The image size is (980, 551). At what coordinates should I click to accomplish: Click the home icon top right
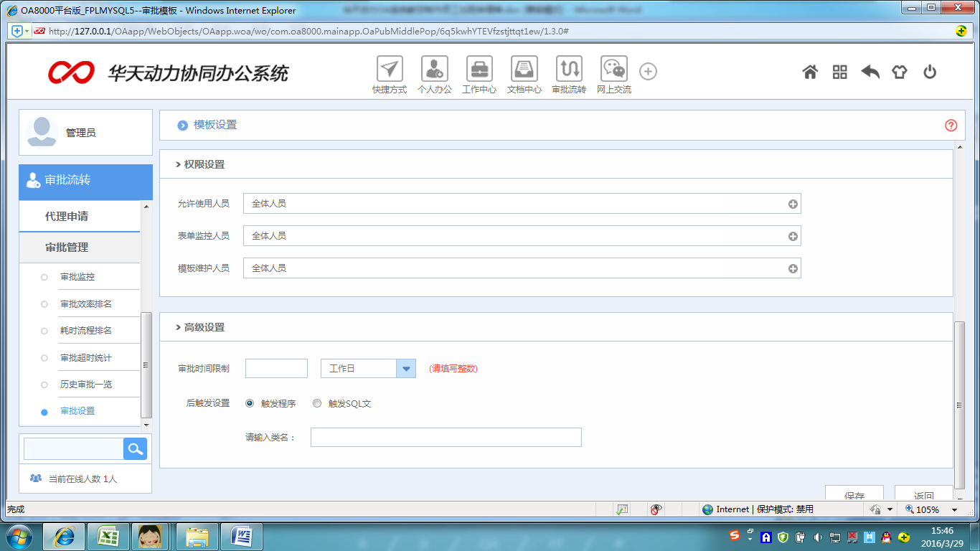(810, 72)
